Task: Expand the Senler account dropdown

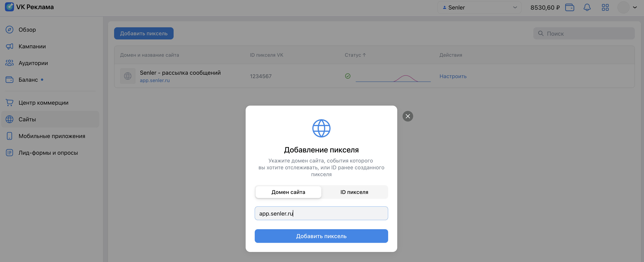Action: [x=479, y=8]
